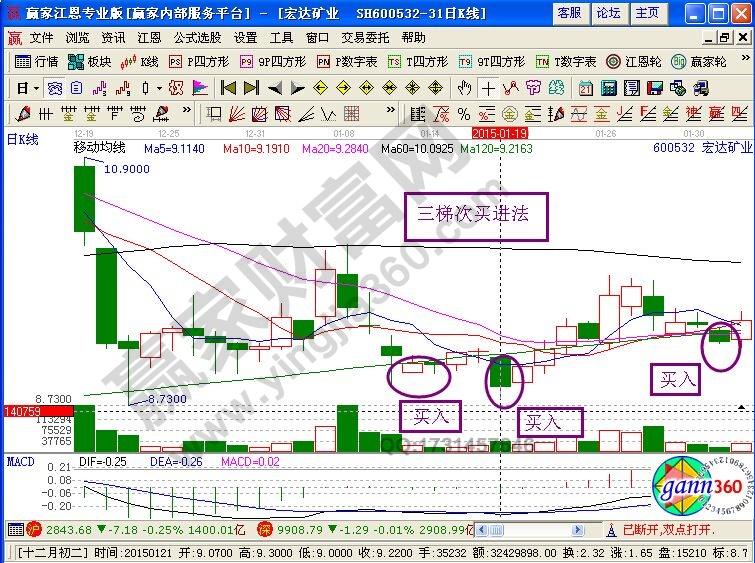This screenshot has width=755, height=563.
Task: Click the 客服 button in title bar
Action: pyautogui.click(x=570, y=13)
